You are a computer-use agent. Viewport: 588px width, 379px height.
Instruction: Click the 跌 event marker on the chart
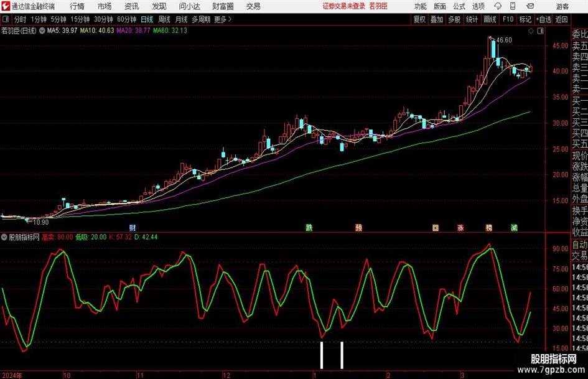[309, 228]
